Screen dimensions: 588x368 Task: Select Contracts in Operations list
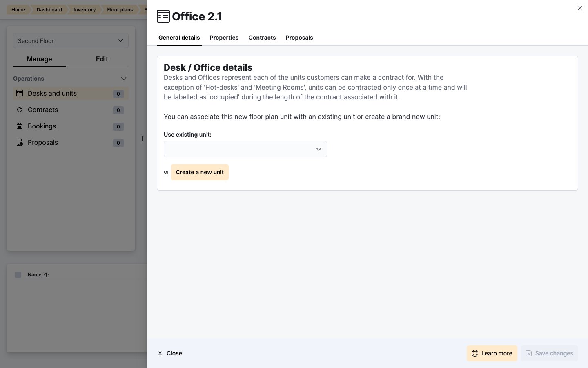(71, 110)
